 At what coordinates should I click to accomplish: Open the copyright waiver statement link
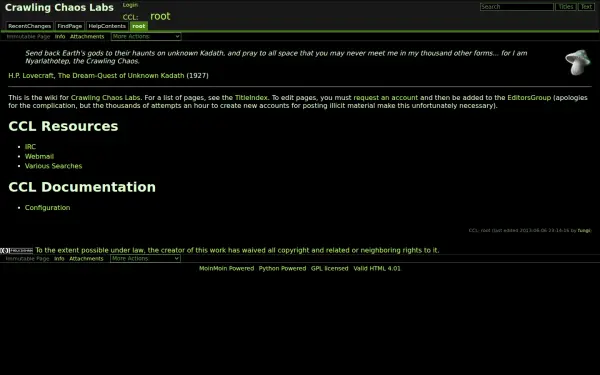click(237, 250)
